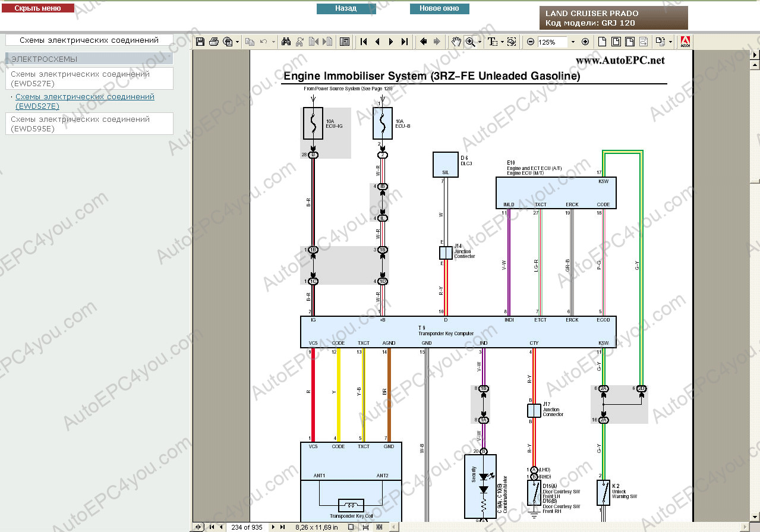
Task: Switch to Fit Page view
Action: coord(616,42)
